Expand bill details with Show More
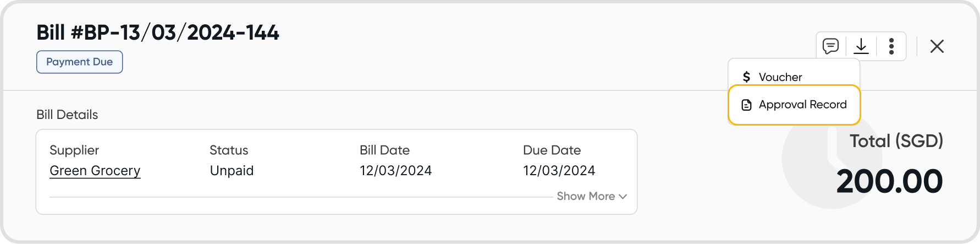This screenshot has height=244, width=980. [x=586, y=196]
